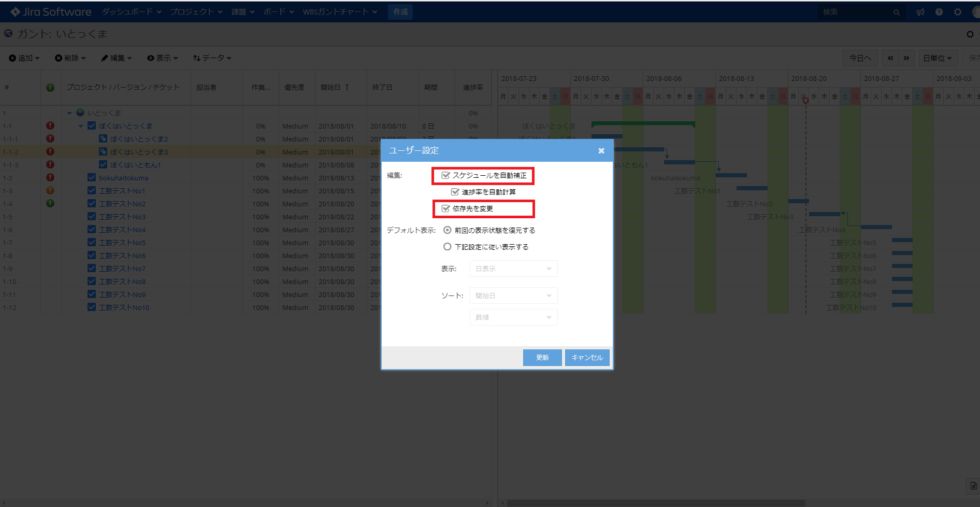Screen dimensions: 980x507
Task: Open the 表示 toolbar dropdown menu
Action: pos(163,58)
